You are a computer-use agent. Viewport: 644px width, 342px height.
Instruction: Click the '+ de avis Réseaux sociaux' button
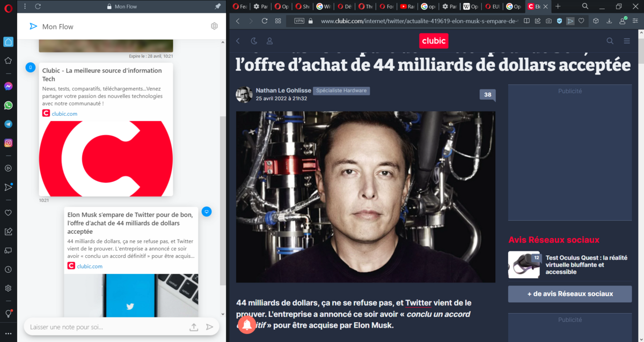570,294
